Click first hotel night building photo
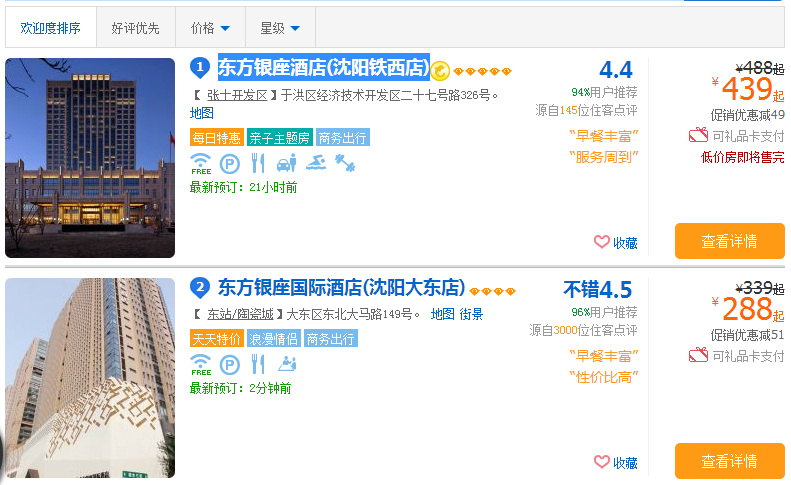 90,158
